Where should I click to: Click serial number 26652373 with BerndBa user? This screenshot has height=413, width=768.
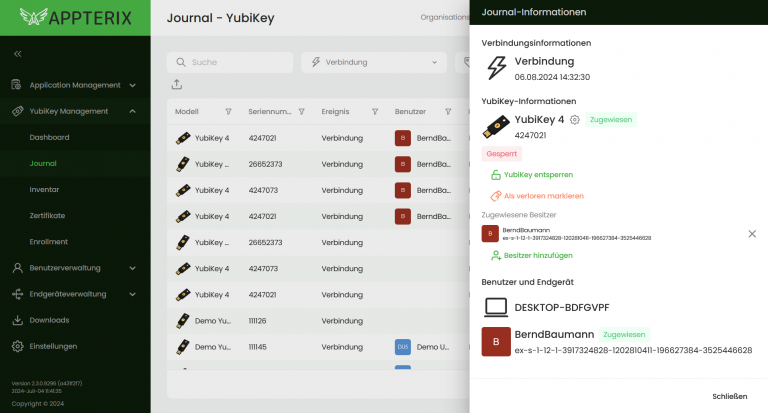[x=265, y=164]
